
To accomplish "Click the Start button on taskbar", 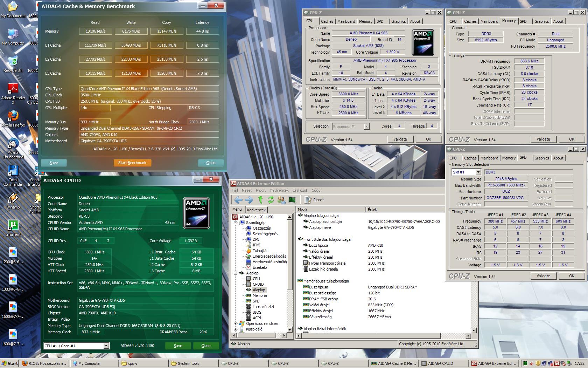I will (10, 363).
